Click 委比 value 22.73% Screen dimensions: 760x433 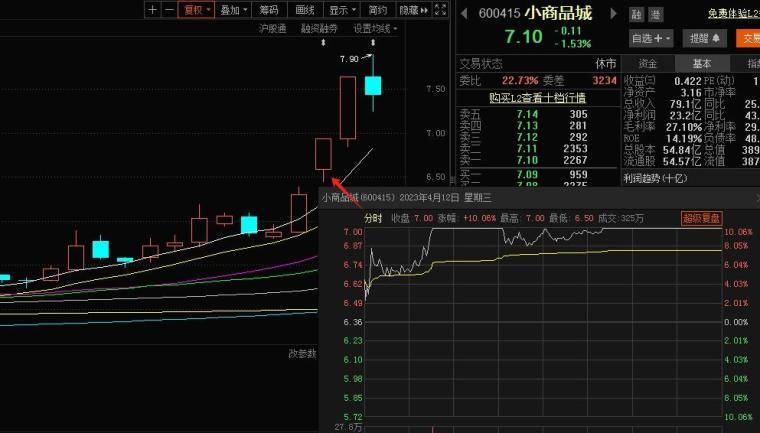point(520,80)
